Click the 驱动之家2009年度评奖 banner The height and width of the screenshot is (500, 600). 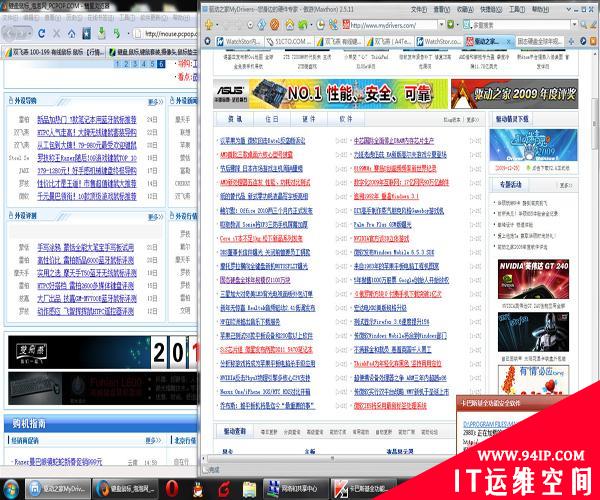(515, 94)
